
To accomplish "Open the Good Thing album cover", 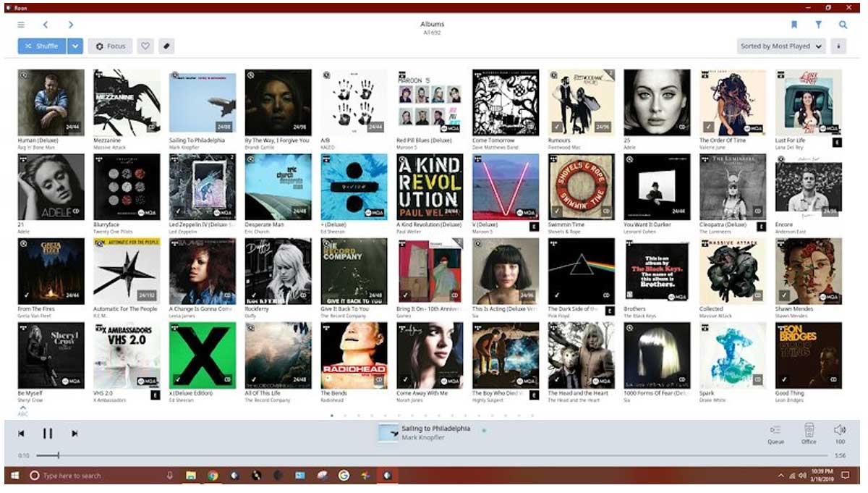I will pos(808,355).
